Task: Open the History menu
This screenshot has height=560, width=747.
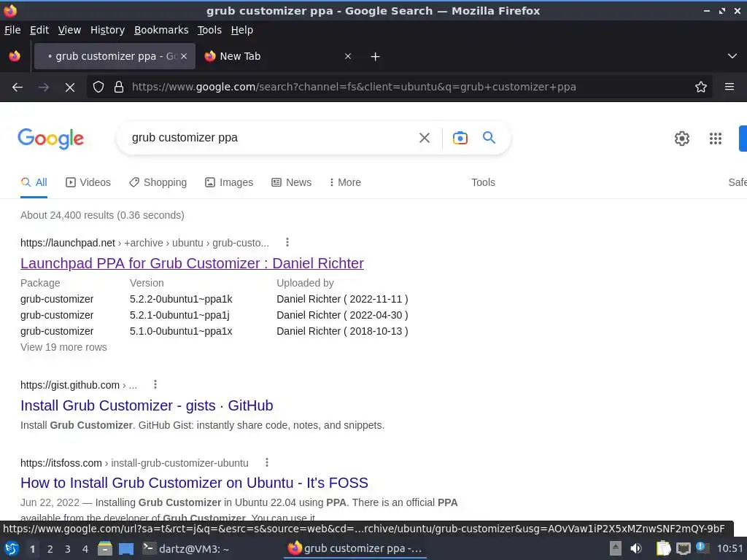Action: click(x=108, y=30)
